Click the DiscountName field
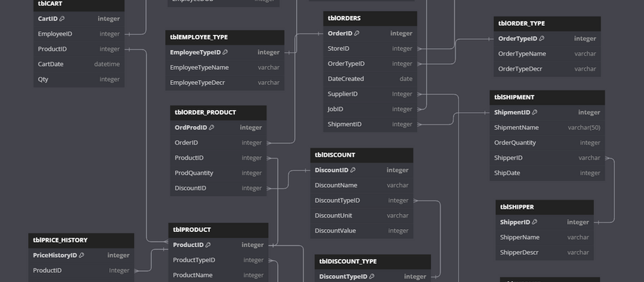Image resolution: width=644 pixels, height=282 pixels. tap(362, 185)
